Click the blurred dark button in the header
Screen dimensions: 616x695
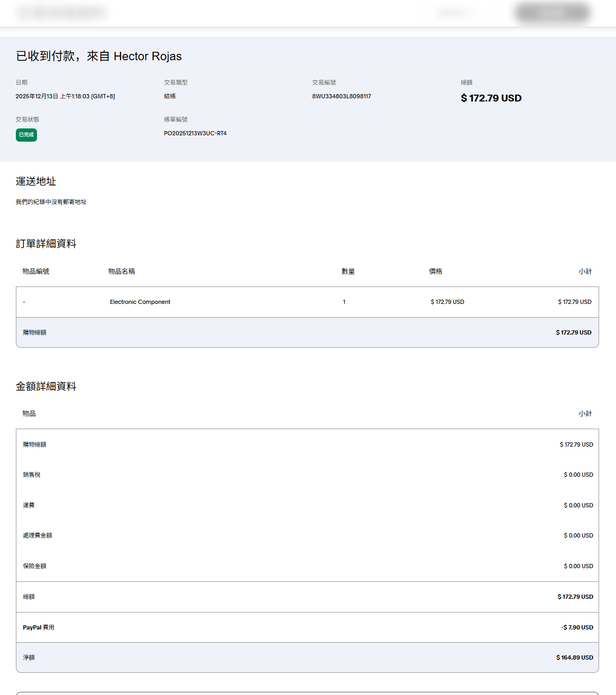[552, 13]
